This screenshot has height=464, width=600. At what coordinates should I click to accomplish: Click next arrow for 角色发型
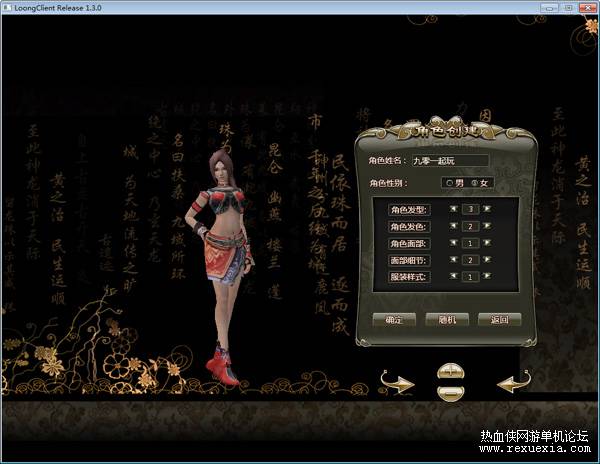[487, 209]
